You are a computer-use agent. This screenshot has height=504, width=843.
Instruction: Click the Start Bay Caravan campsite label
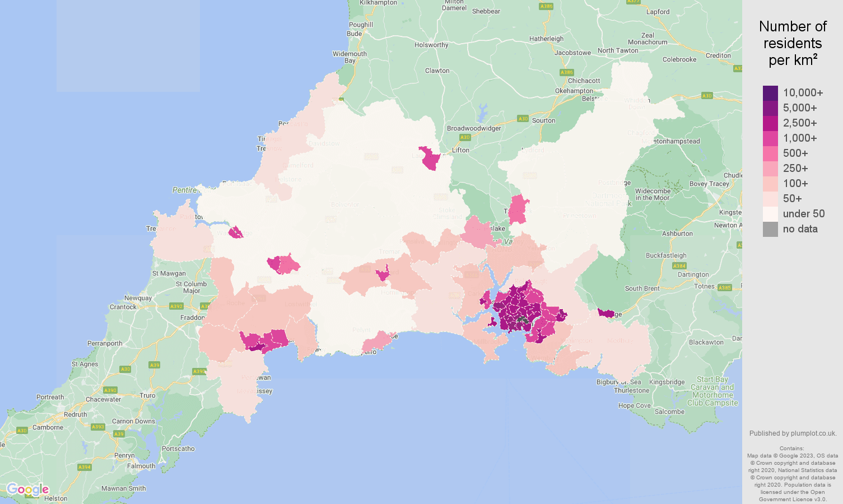(712, 391)
